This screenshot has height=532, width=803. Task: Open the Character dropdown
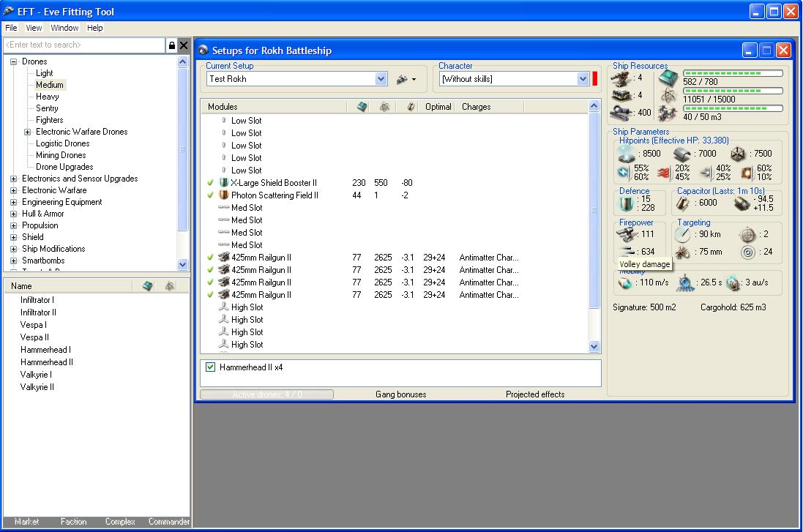click(x=583, y=79)
